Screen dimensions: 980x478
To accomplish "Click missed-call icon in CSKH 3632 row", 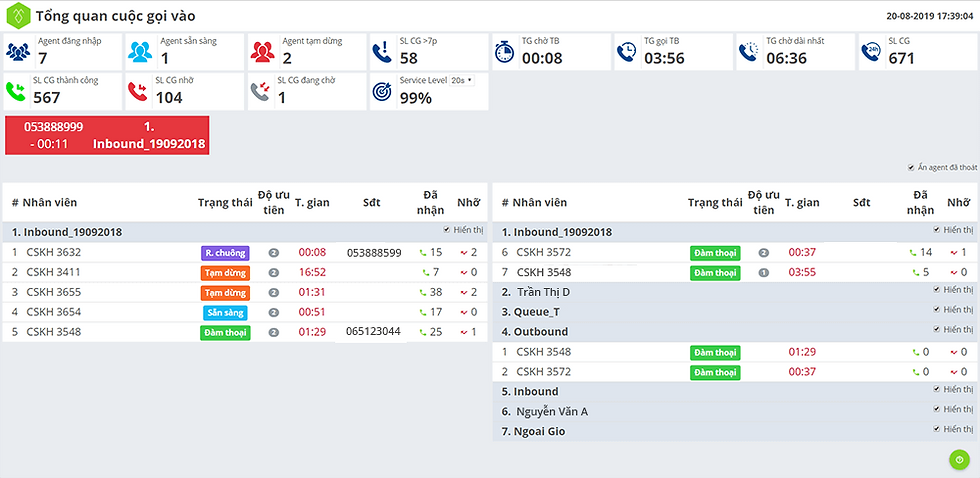I will (464, 253).
